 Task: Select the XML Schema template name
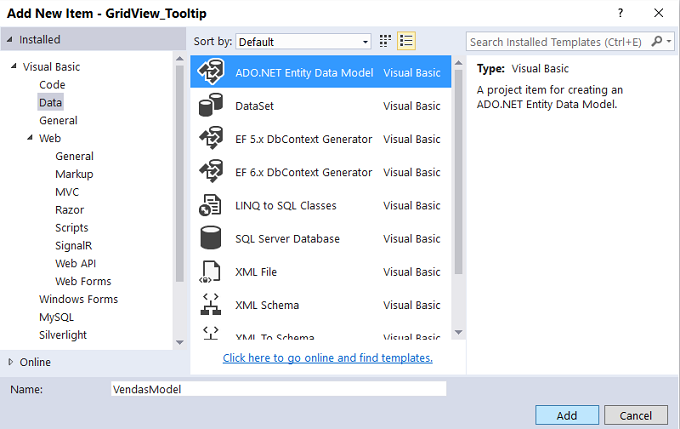[267, 305]
